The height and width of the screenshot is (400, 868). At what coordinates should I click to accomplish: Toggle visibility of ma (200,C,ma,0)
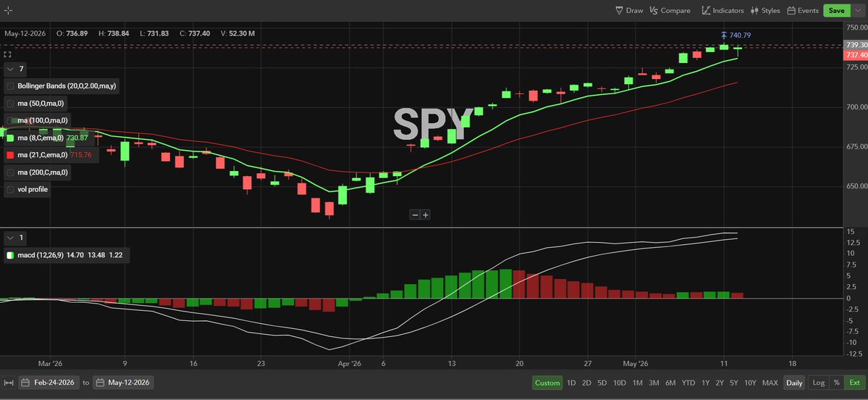10,172
